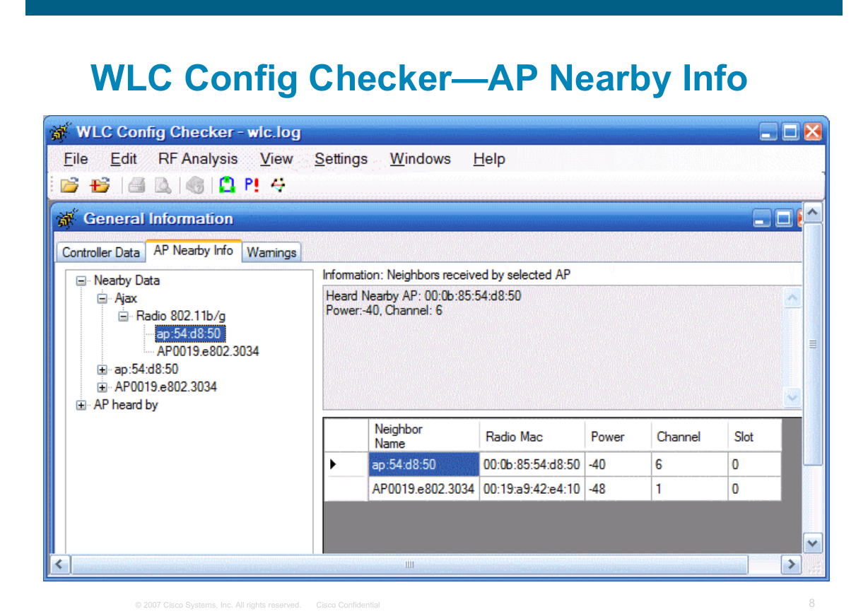Click the greyed help question-mark toolbar icon
This screenshot has width=868, height=614.
pos(196,186)
